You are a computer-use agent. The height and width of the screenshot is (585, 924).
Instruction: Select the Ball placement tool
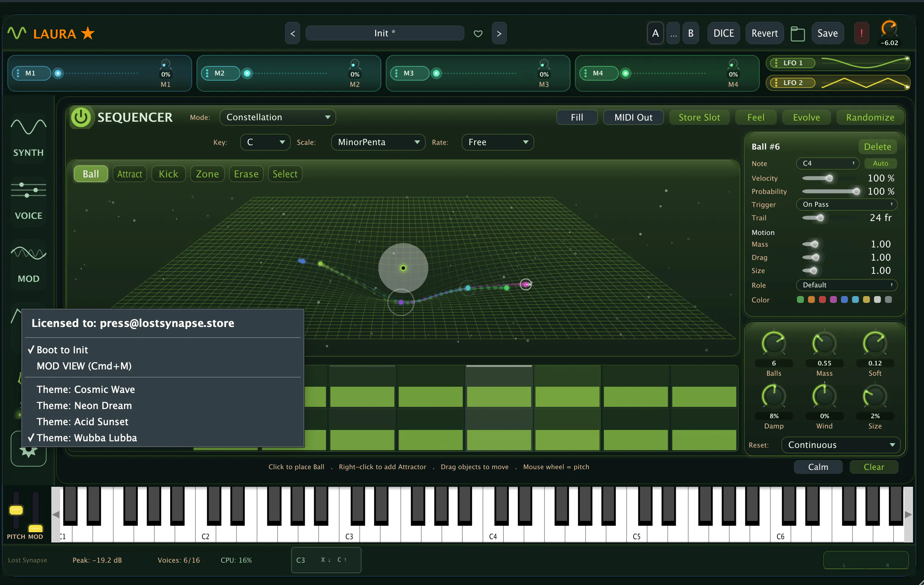coord(91,174)
